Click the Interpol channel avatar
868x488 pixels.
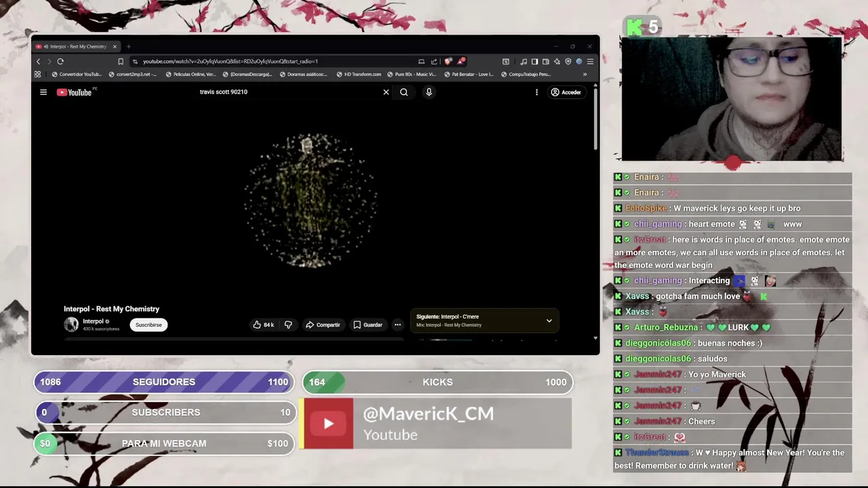pos(71,325)
